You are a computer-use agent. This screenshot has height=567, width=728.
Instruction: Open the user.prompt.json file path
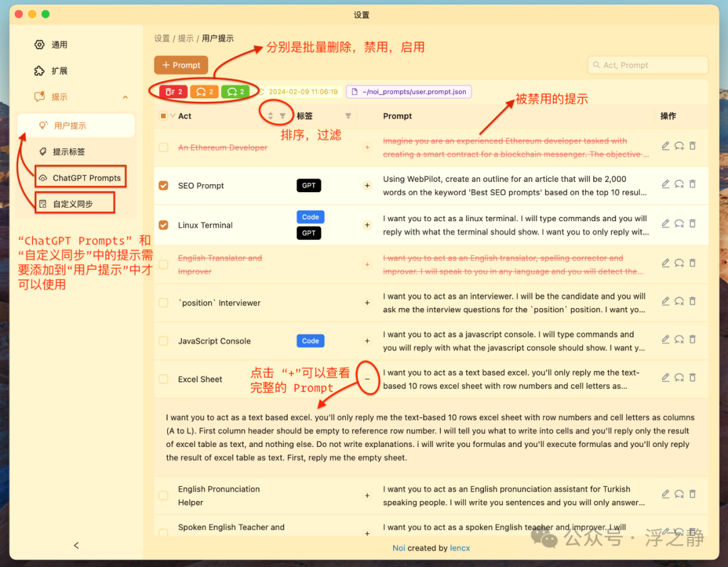pos(409,92)
